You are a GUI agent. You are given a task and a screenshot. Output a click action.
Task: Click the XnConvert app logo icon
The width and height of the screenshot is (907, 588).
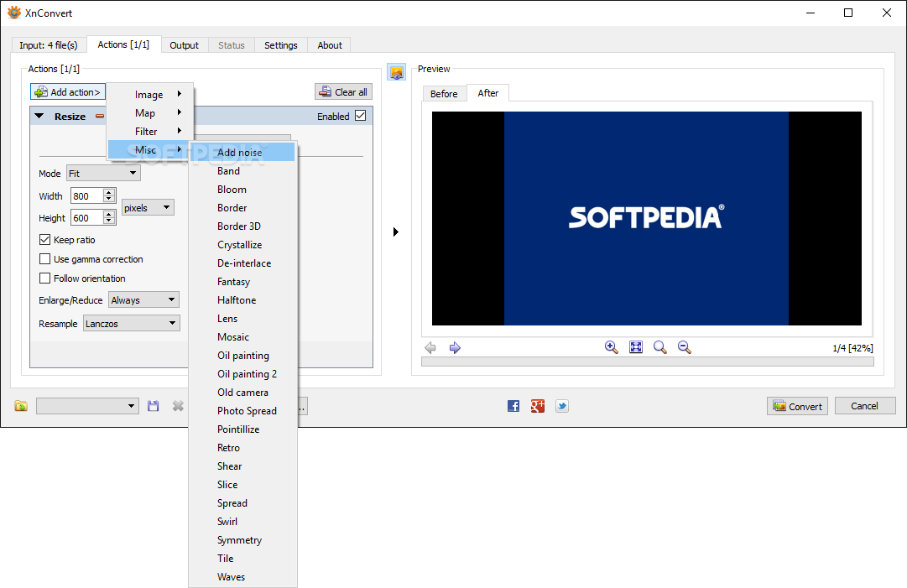(14, 13)
